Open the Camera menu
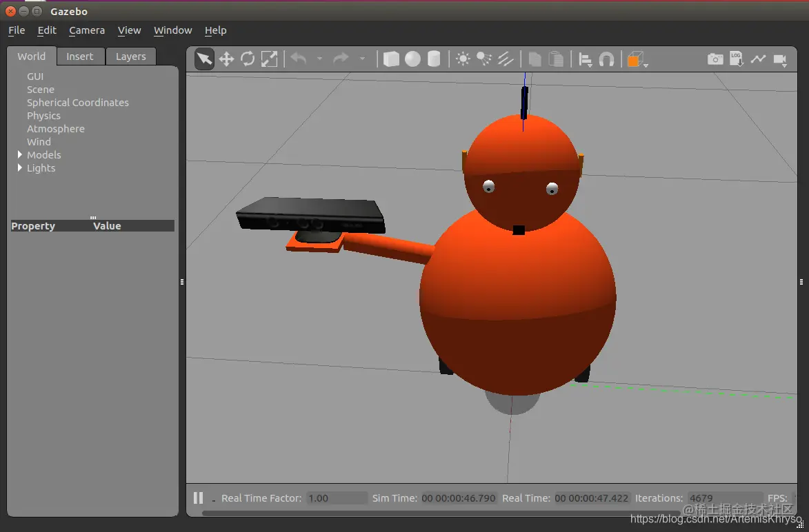 87,30
